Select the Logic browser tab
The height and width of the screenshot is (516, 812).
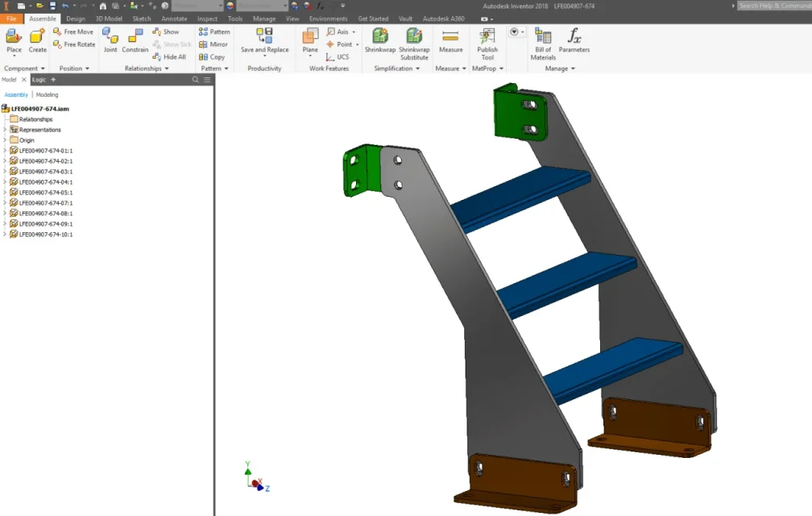click(39, 80)
